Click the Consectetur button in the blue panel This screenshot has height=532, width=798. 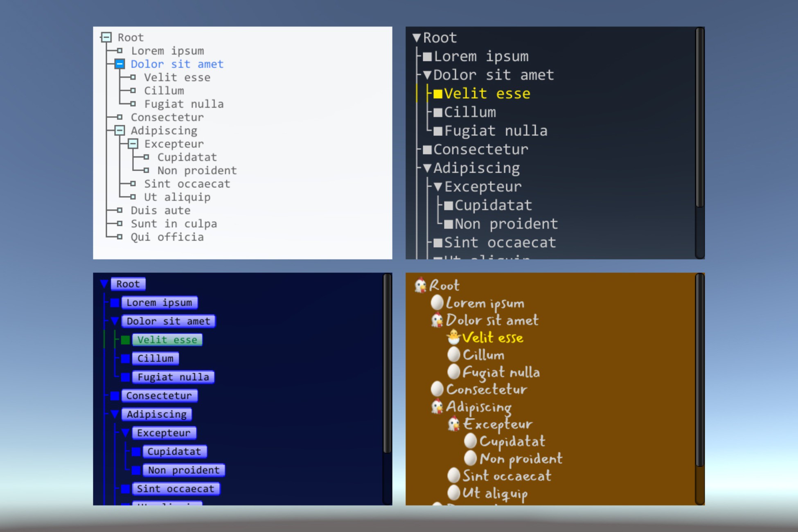pyautogui.click(x=159, y=395)
